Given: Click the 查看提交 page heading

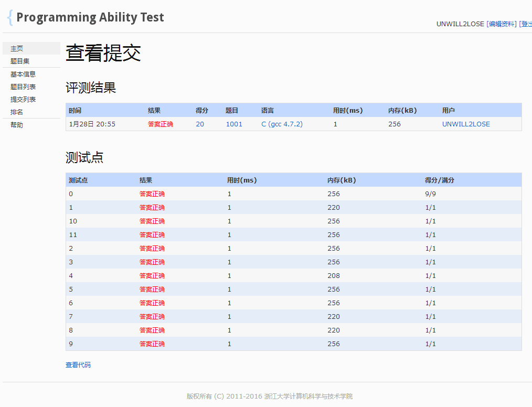Looking at the screenshot, I should [103, 53].
